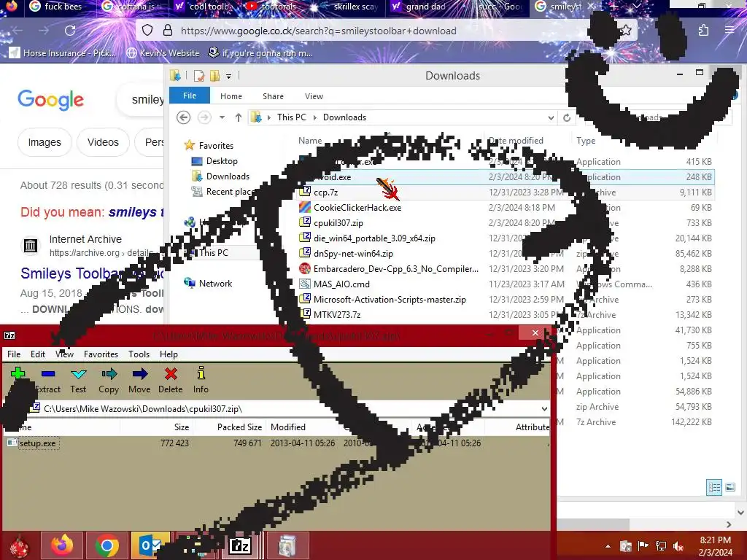747x560 pixels.
Task: Open the 7-Zip Tools menu
Action: (x=139, y=354)
